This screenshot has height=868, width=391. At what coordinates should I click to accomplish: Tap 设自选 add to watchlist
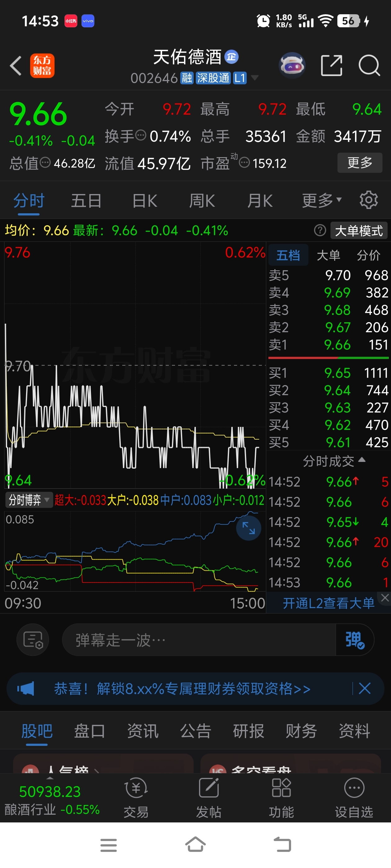354,798
